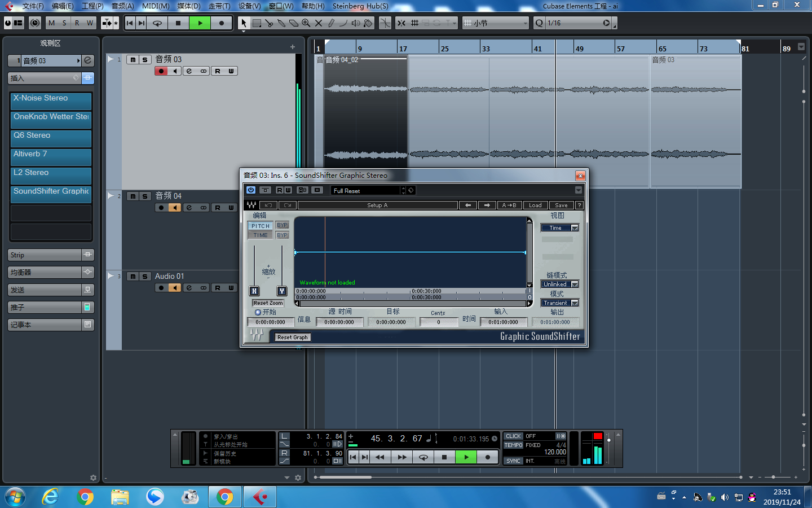Click the top toolbar Record button
Image resolution: width=812 pixels, height=508 pixels.
[x=221, y=23]
